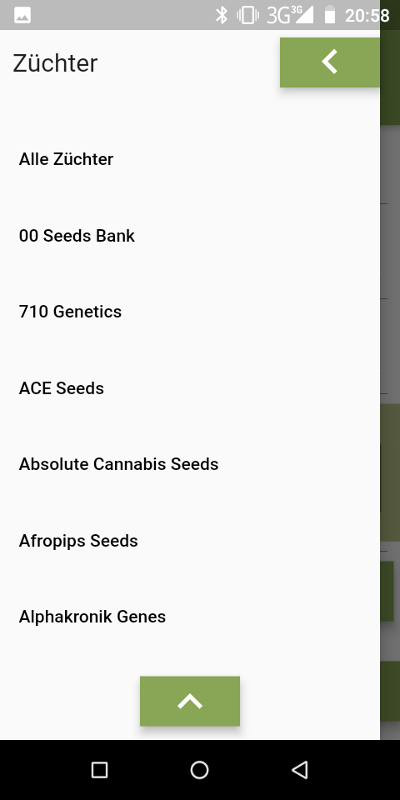Open Absolute Cannabis Seeds entry
This screenshot has width=400, height=800.
pos(190,464)
